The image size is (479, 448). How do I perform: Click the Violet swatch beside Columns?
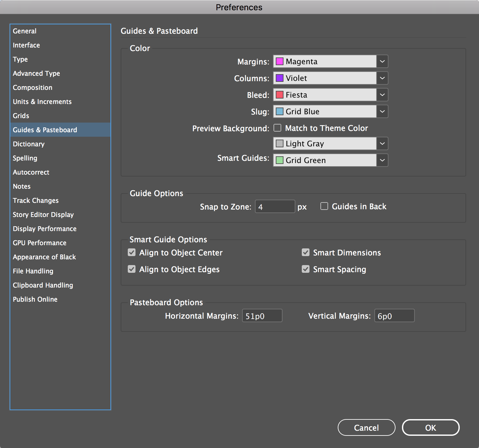pyautogui.click(x=280, y=78)
